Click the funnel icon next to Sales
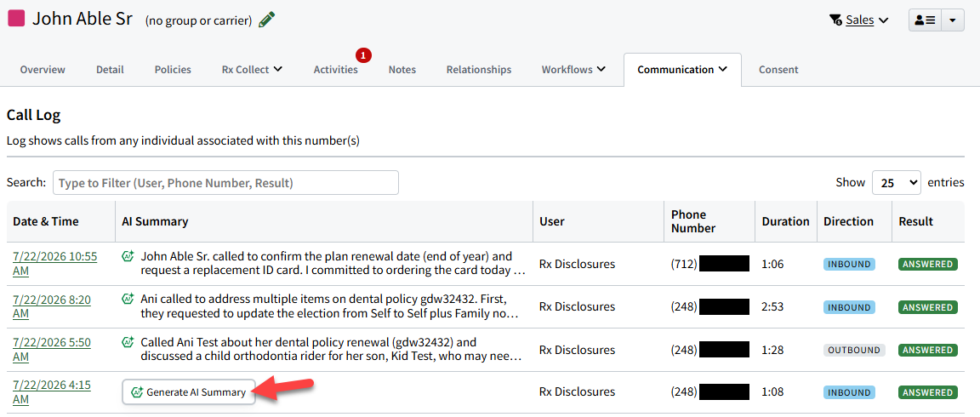Screen dimensions: 980x417 coord(835,20)
